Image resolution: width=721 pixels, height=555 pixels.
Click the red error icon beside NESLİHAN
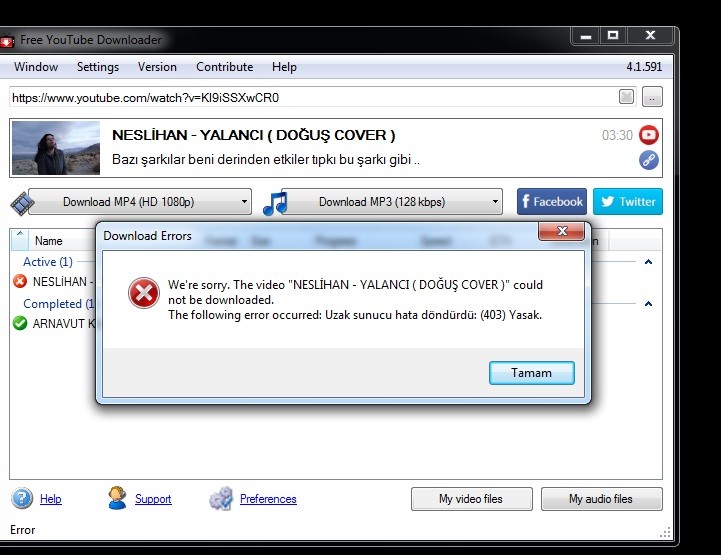point(20,281)
